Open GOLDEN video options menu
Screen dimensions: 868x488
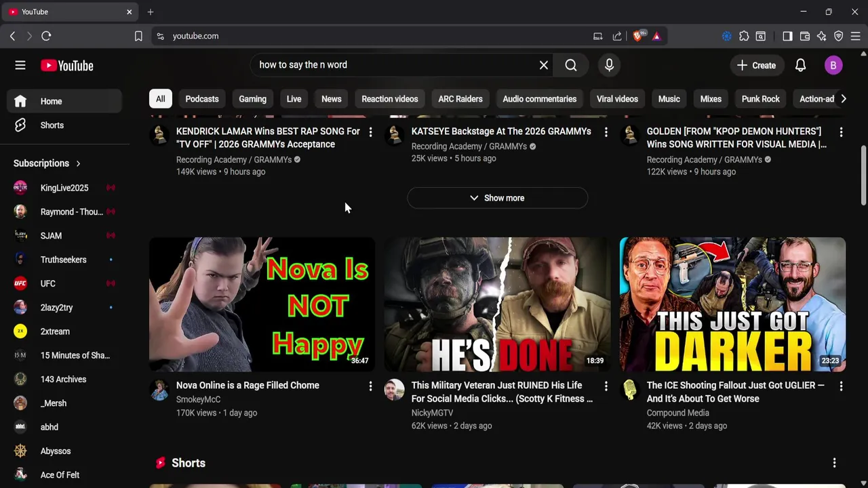(x=841, y=133)
